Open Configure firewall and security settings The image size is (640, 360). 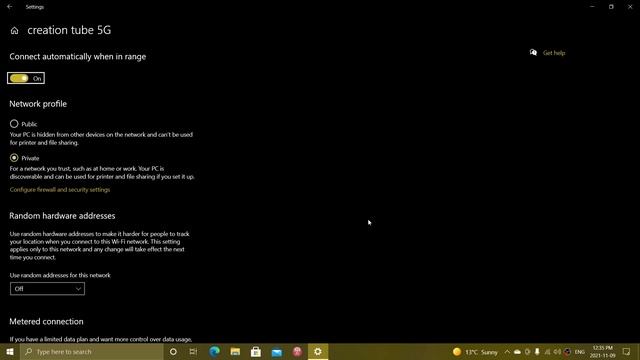[60, 190]
